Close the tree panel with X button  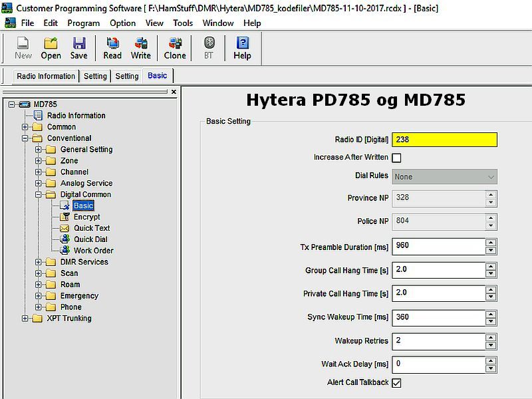coord(174,92)
